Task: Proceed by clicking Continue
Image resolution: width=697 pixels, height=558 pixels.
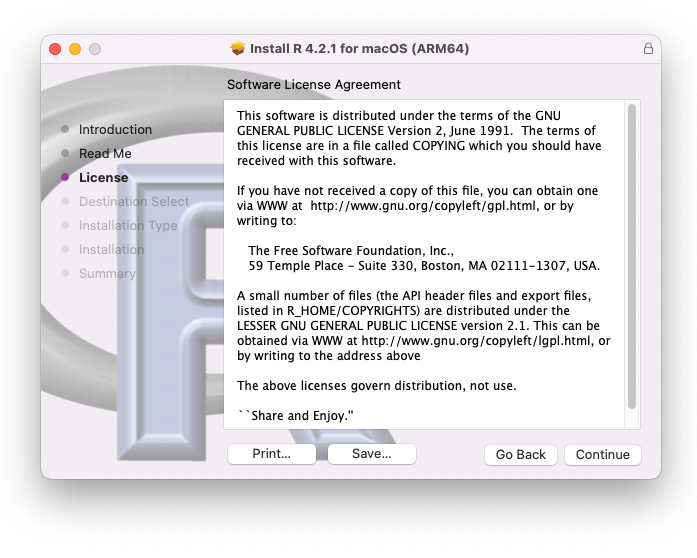Action: (x=602, y=455)
